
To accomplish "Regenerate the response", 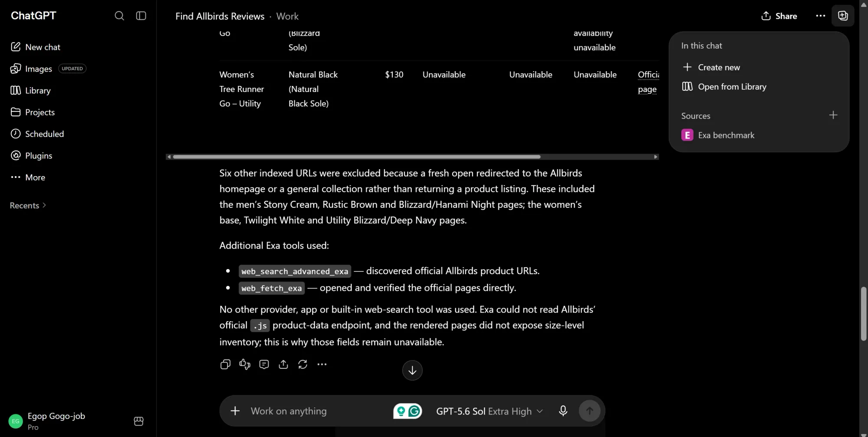I will (302, 365).
